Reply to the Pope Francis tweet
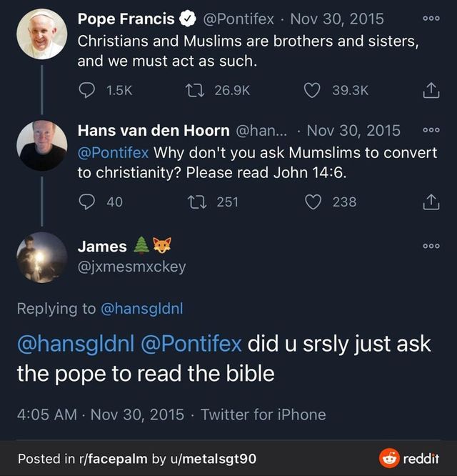 86,90
